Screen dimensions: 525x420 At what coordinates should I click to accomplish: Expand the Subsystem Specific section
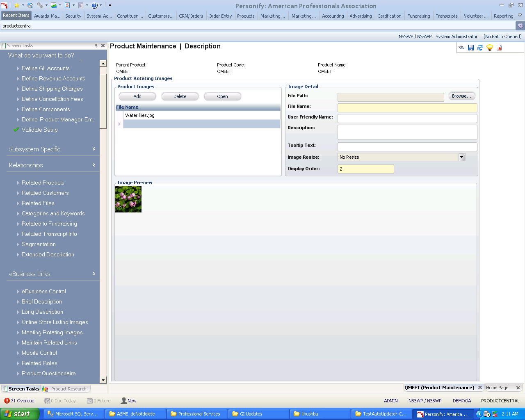point(94,149)
